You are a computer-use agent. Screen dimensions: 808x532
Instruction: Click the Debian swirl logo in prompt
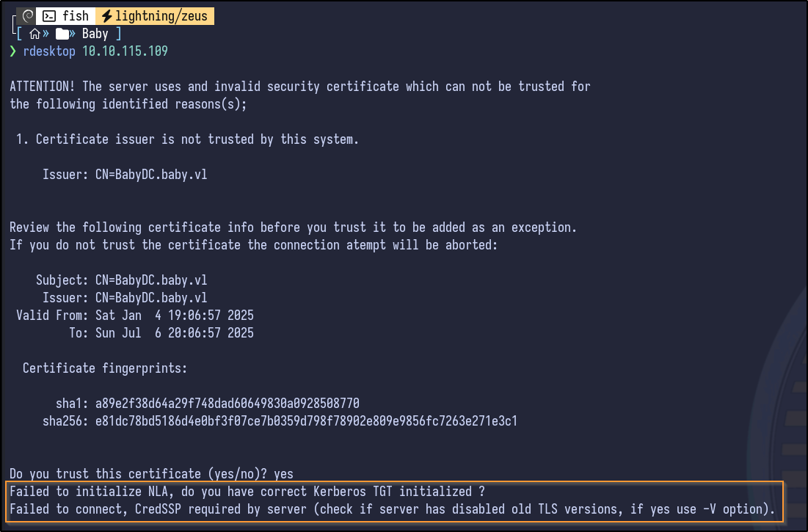coord(27,16)
